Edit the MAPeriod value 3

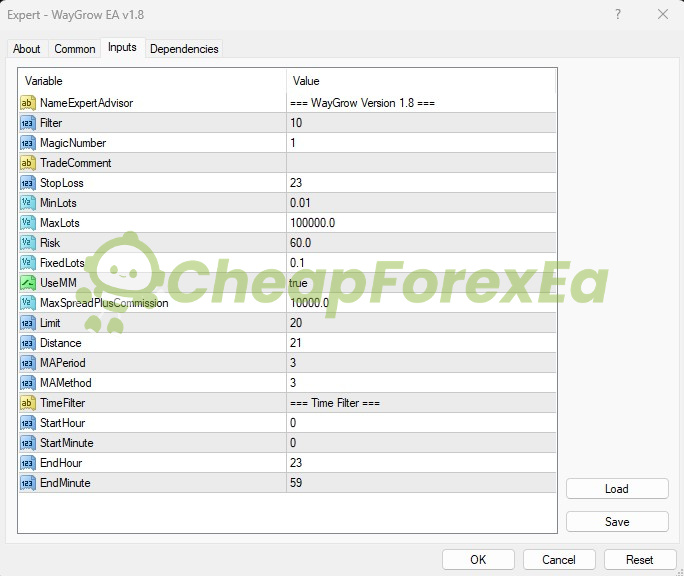pos(421,363)
